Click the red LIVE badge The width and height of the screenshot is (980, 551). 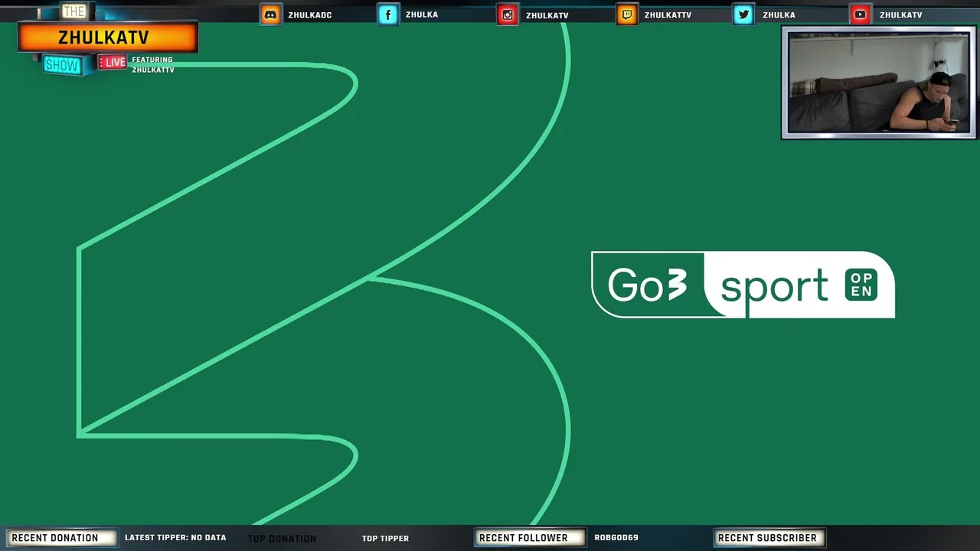tap(113, 62)
